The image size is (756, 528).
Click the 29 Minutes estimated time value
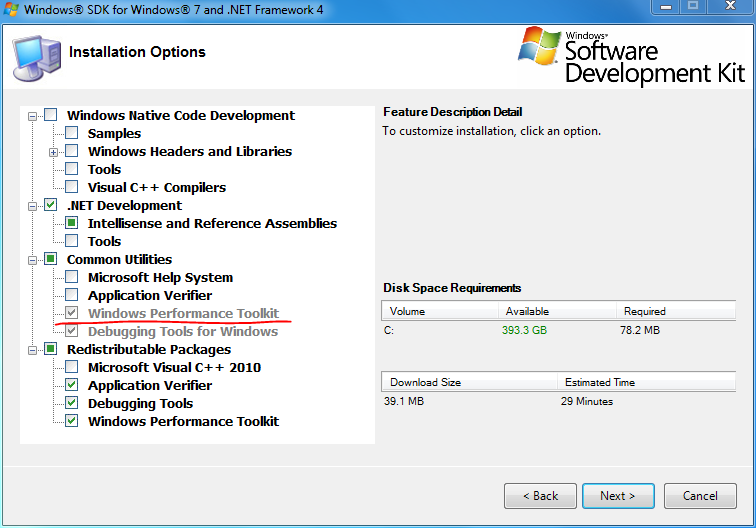click(x=587, y=401)
